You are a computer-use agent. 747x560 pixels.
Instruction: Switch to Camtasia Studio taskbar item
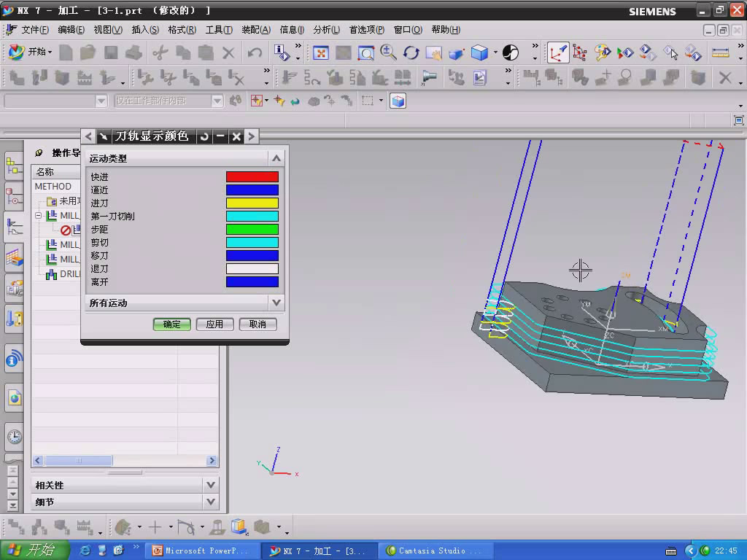point(436,551)
